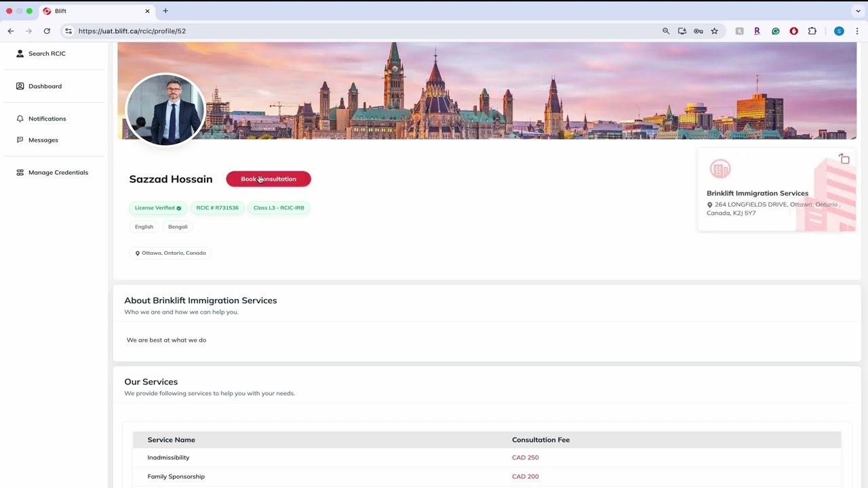This screenshot has width=868, height=488.
Task: Click the red ad-blocker extension icon
Action: point(793,31)
